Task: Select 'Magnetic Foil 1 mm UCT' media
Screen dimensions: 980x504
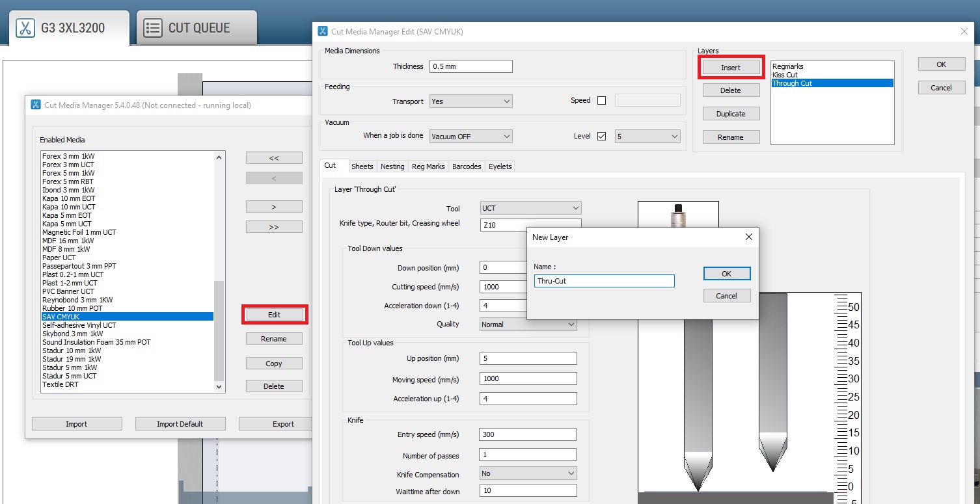Action: 128,232
